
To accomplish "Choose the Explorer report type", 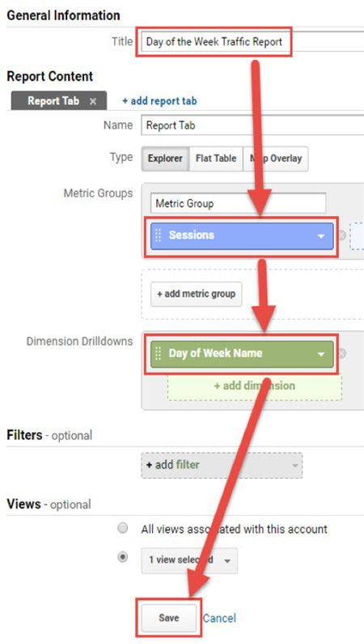I will 166,159.
